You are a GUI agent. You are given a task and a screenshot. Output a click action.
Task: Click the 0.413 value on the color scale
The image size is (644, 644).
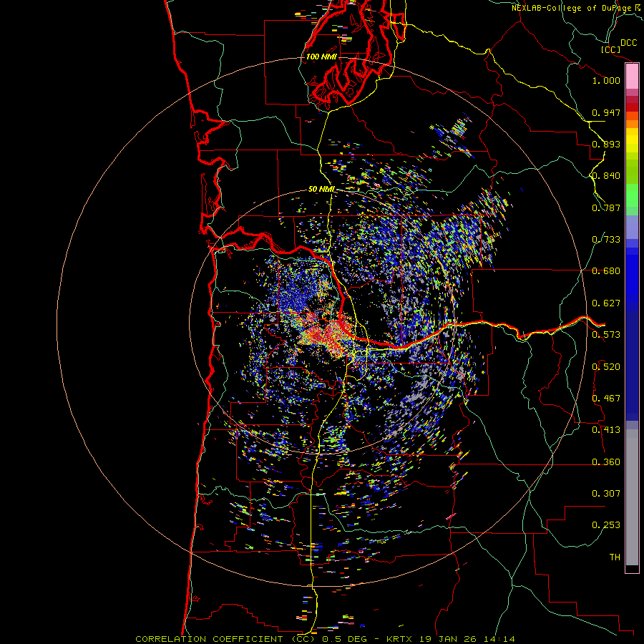(606, 430)
